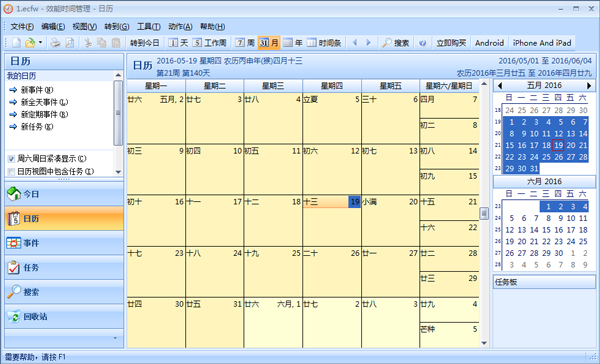Click the new document toolbar icon
Screen dimensions: 600x364
coord(16,43)
